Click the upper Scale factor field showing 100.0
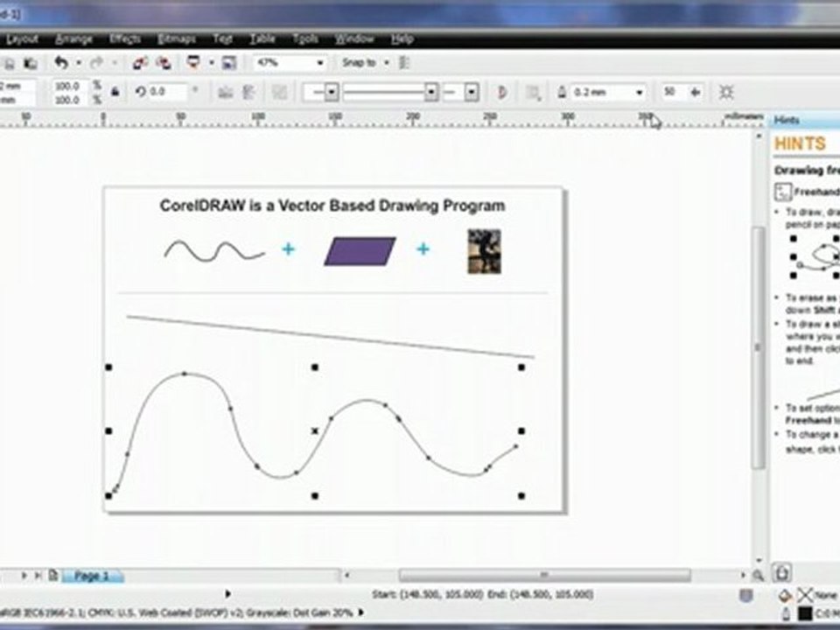The image size is (840, 630). [71, 86]
